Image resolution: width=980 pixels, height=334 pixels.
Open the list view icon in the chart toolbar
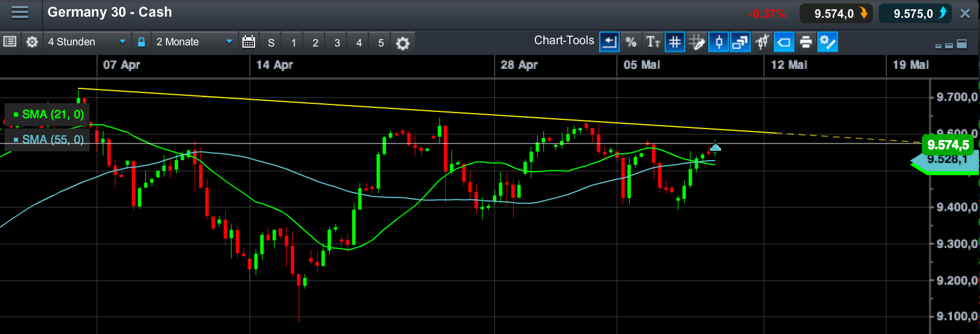pyautogui.click(x=10, y=41)
